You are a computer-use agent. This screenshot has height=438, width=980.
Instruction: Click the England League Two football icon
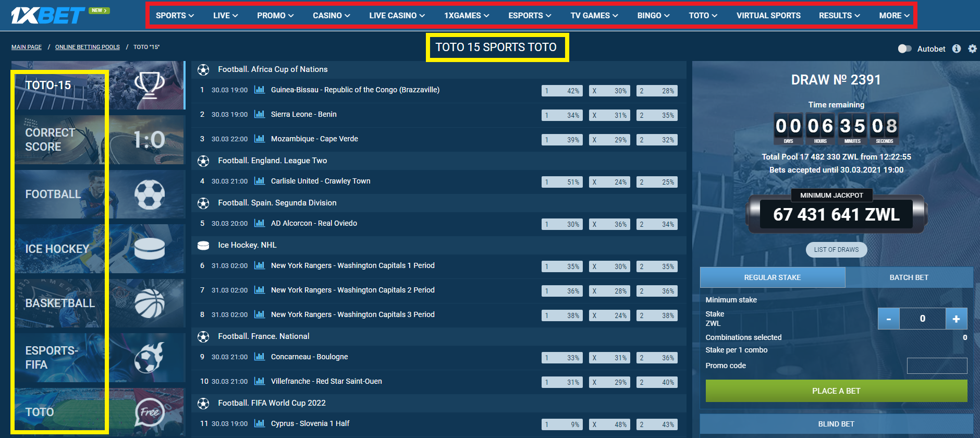coord(203,161)
